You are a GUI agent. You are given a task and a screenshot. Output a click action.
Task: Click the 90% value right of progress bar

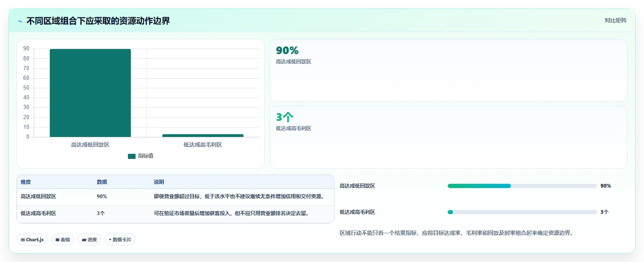click(606, 186)
